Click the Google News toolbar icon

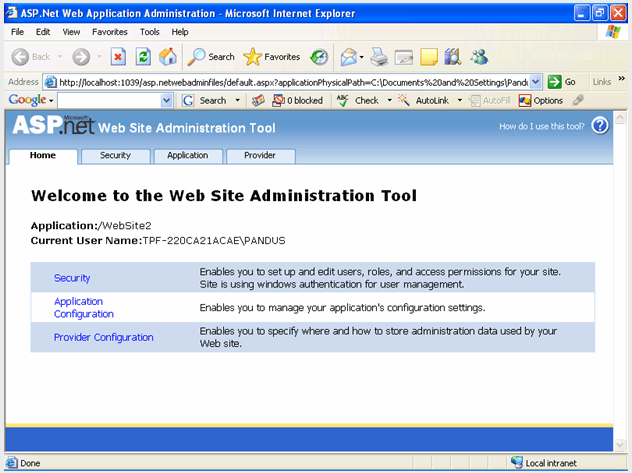pos(258,100)
